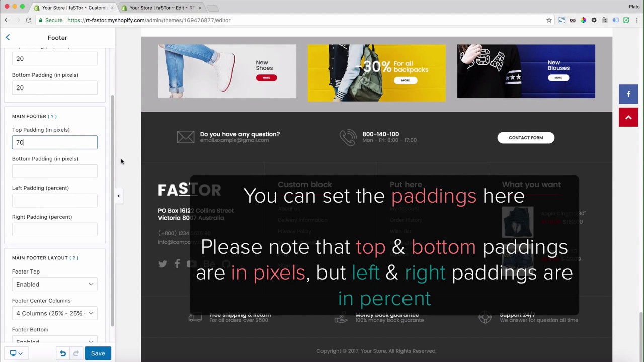The width and height of the screenshot is (644, 362).
Task: Click the Left Padding percent field
Action: (x=55, y=201)
